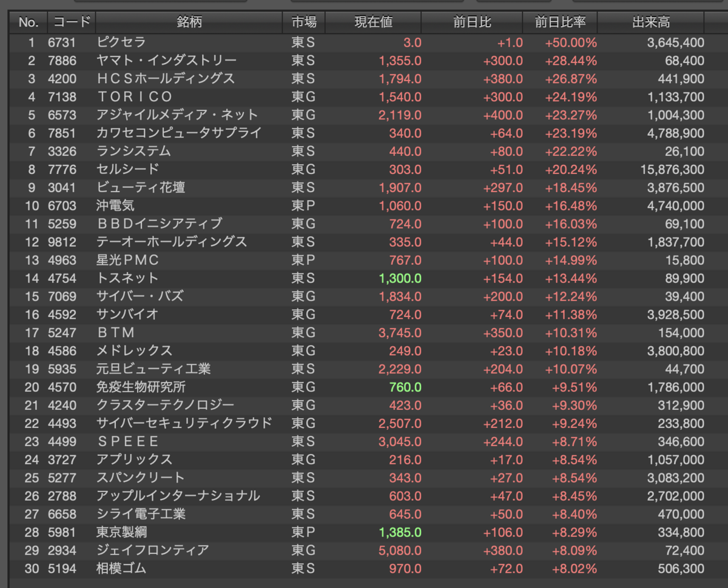Click the +16.48% change rate cell
Screen dimensions: 728x588
click(x=571, y=205)
